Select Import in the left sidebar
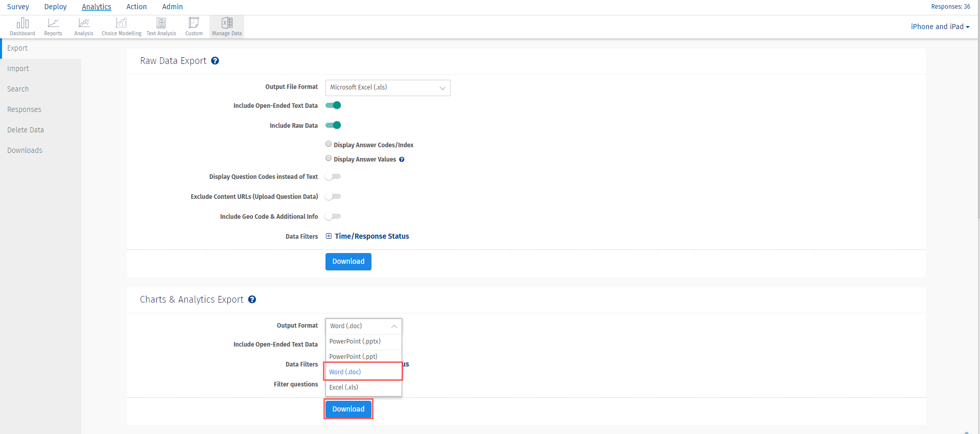This screenshot has height=434, width=980. 41,69
